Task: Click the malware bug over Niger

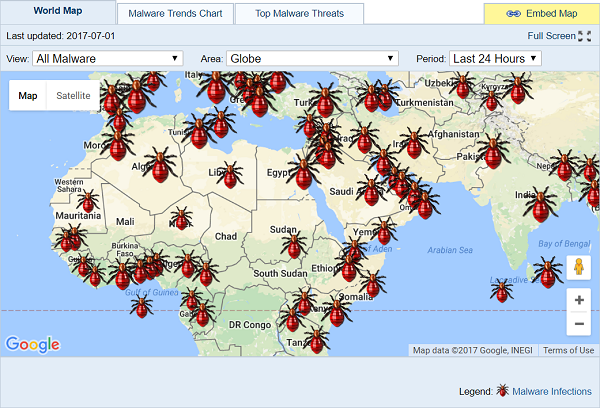Action: pyautogui.click(x=181, y=218)
